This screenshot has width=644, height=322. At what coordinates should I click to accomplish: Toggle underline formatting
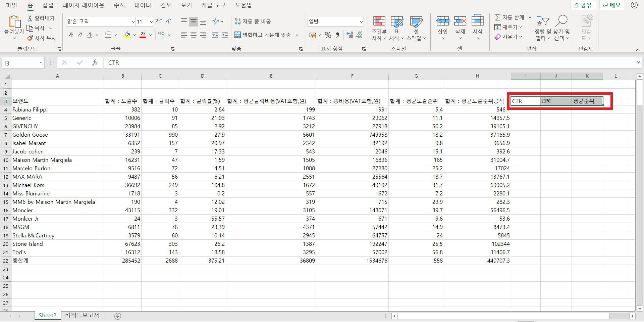(89, 35)
